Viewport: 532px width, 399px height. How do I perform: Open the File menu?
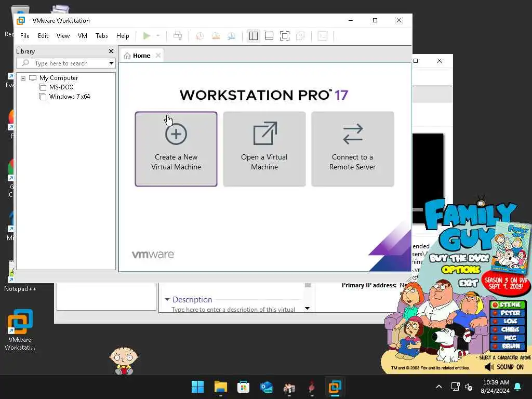[25, 36]
